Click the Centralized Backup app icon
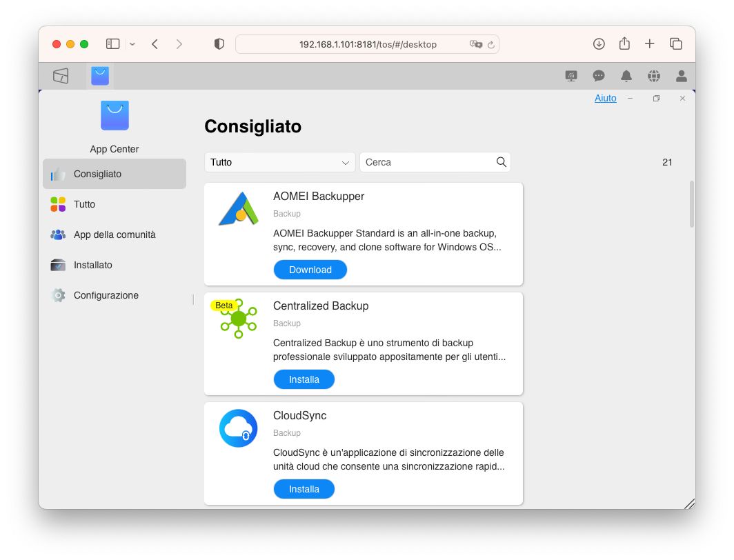Viewport: 734px width, 560px height. [x=239, y=319]
